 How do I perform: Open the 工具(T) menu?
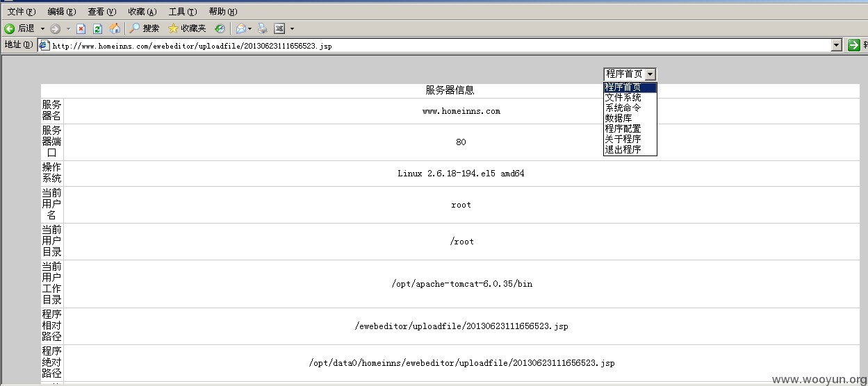pos(183,12)
